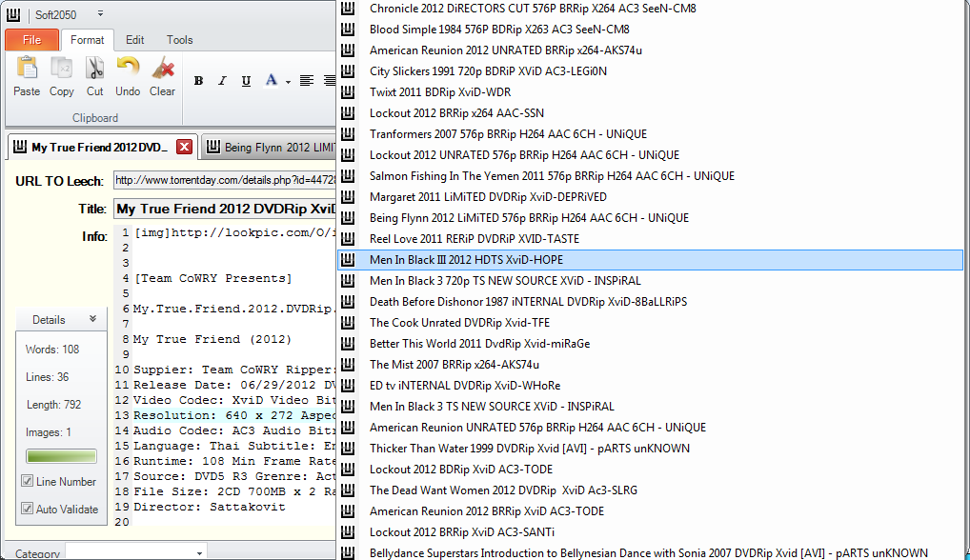Switch to the Tools ribbon tab
Viewport: 970px width, 560px height.
[179, 40]
